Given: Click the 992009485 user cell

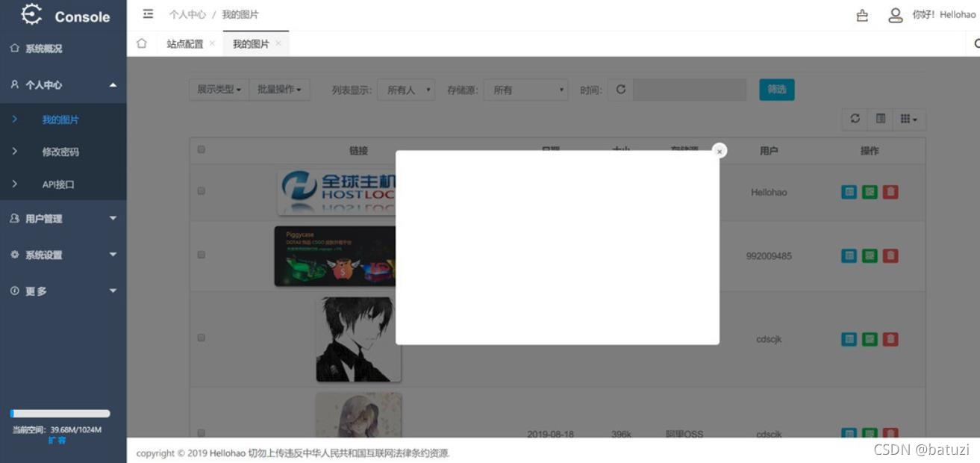Looking at the screenshot, I should 769,256.
